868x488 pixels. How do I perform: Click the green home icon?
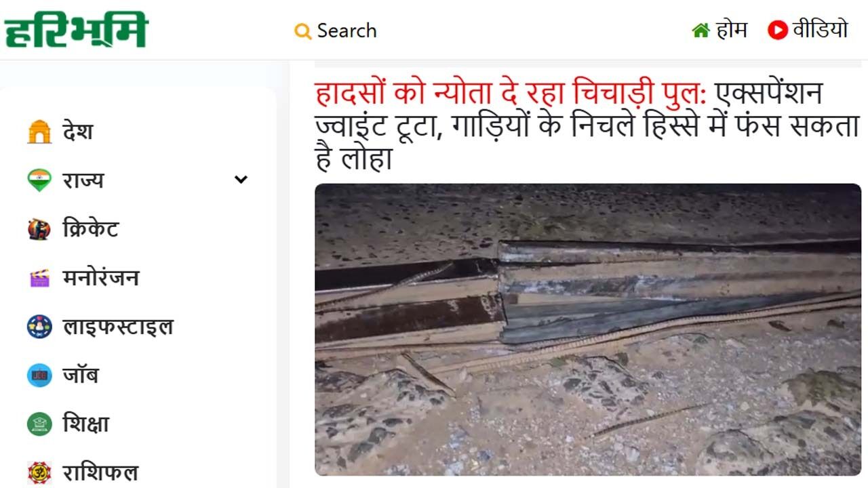[x=701, y=30]
